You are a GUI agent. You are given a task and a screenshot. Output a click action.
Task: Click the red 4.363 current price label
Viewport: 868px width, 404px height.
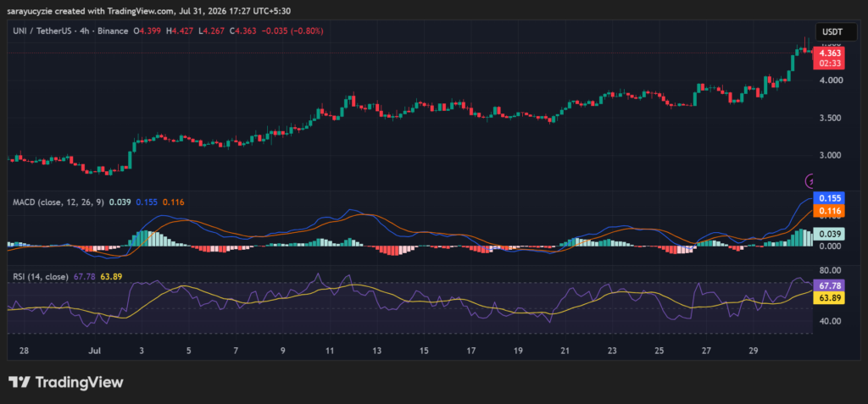pyautogui.click(x=829, y=53)
